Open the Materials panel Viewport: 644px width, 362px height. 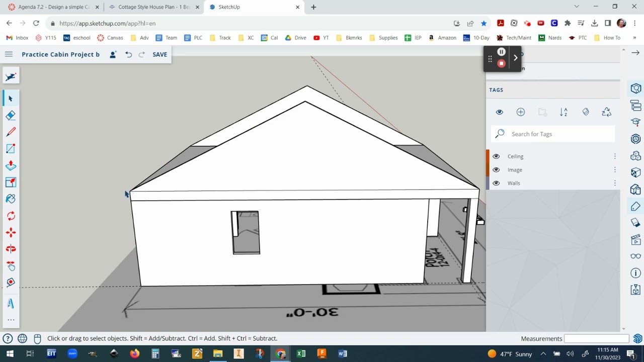point(636,172)
